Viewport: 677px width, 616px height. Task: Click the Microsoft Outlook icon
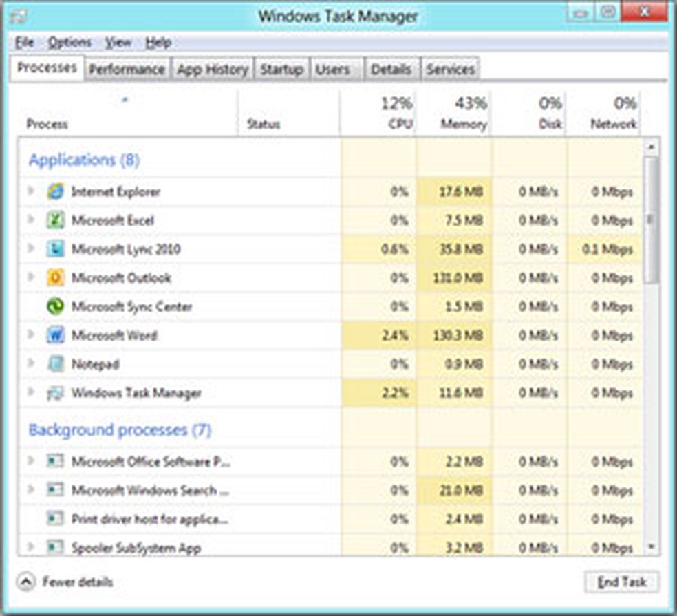pos(55,278)
